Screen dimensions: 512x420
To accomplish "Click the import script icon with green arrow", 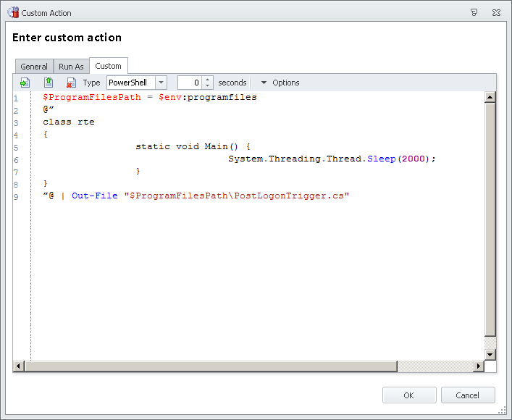I will coord(25,83).
